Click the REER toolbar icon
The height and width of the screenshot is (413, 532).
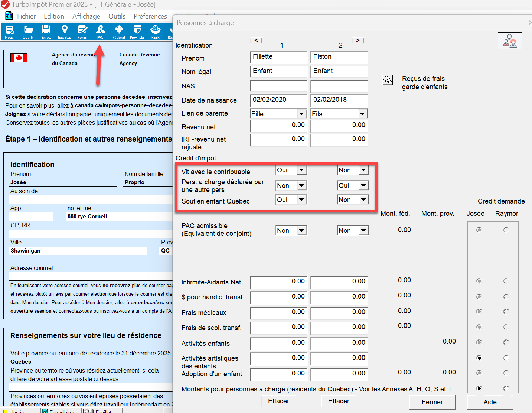click(155, 32)
